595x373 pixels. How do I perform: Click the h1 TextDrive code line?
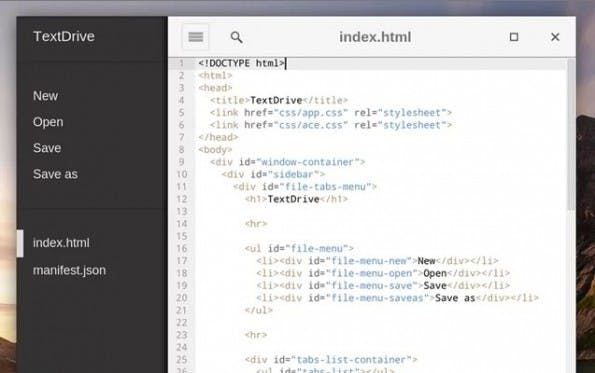296,199
